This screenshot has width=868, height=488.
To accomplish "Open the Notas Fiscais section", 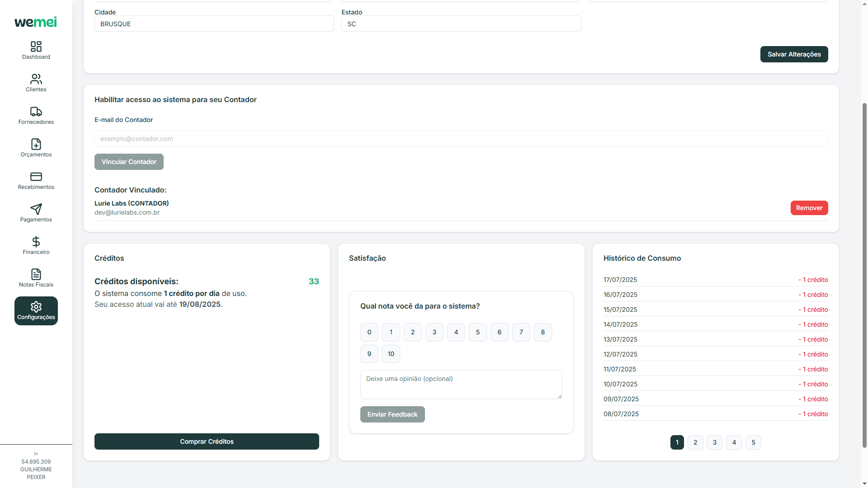I will (x=36, y=278).
